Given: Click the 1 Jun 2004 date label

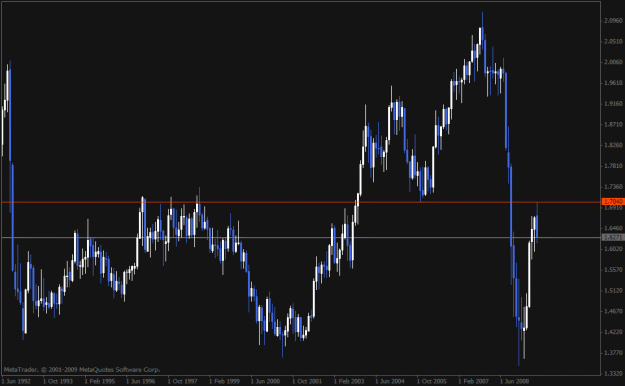Looking at the screenshot, I should [x=390, y=381].
